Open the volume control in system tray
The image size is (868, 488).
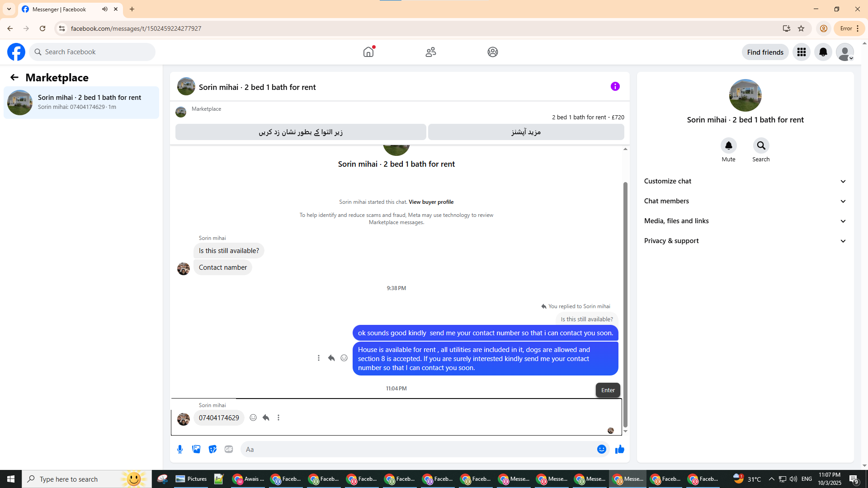coord(793,479)
